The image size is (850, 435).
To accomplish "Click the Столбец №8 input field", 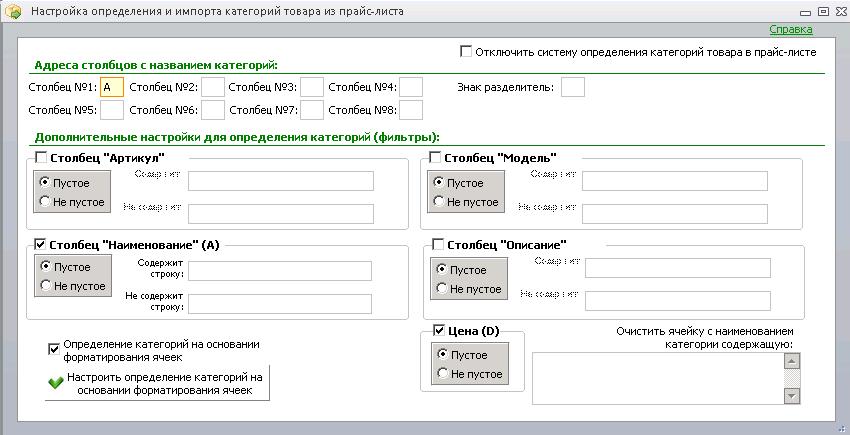I will [411, 110].
